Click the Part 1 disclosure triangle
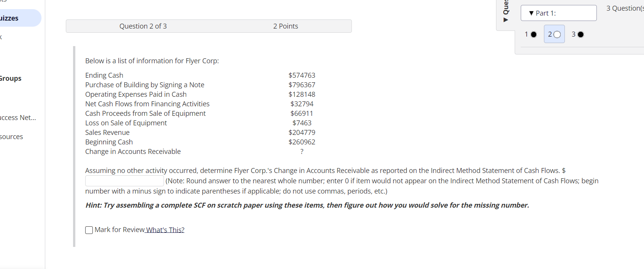The image size is (644, 269). (x=531, y=13)
